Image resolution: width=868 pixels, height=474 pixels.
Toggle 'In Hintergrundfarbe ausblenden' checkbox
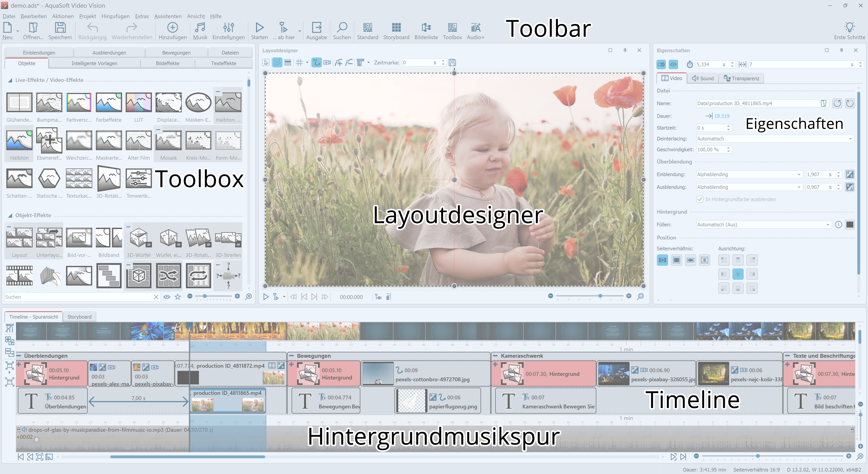700,199
